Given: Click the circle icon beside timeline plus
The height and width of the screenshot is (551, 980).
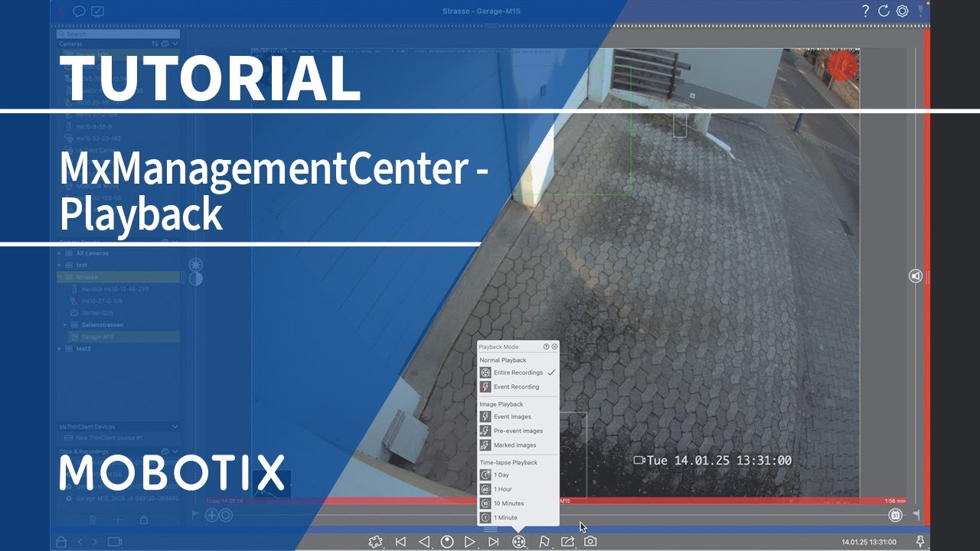Looking at the screenshot, I should click(226, 516).
